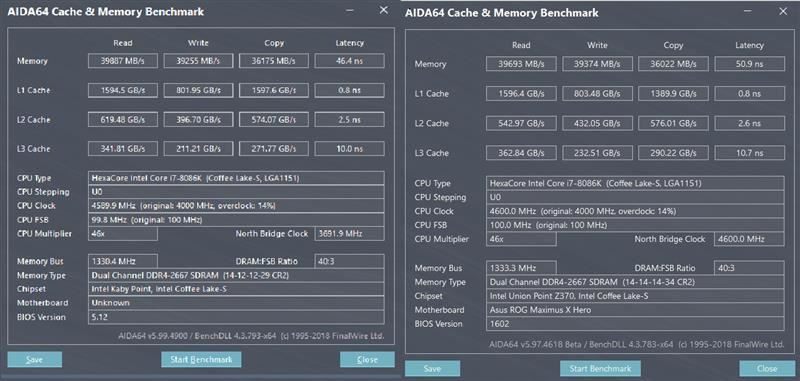Image resolution: width=800 pixels, height=381 pixels.
Task: Select Memory Latency field showing 50.9 ns
Action: [x=749, y=64]
